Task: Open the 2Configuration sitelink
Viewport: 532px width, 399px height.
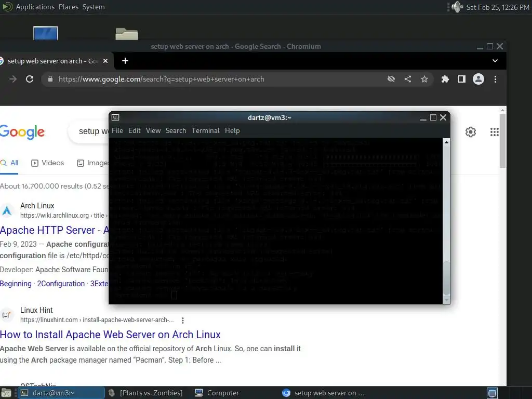Action: click(61, 284)
